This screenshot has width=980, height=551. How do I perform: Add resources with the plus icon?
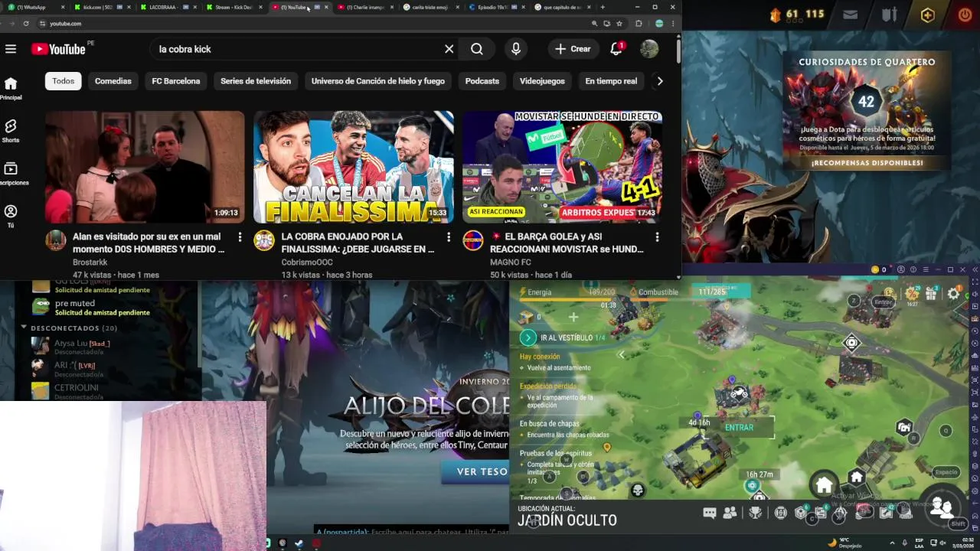[x=573, y=317]
